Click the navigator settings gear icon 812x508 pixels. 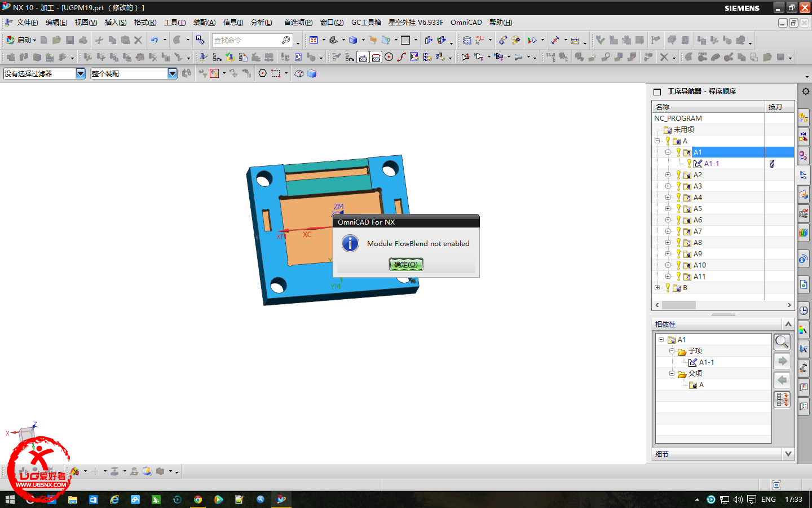click(806, 91)
